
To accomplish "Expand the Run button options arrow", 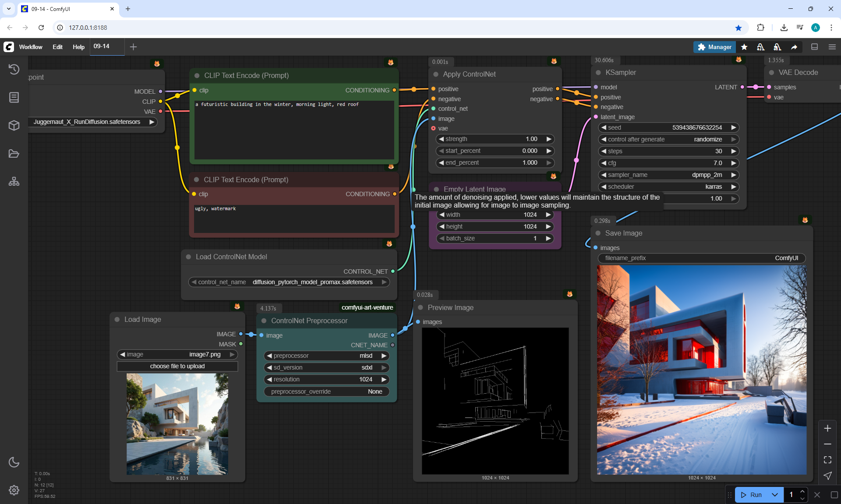I will (774, 495).
